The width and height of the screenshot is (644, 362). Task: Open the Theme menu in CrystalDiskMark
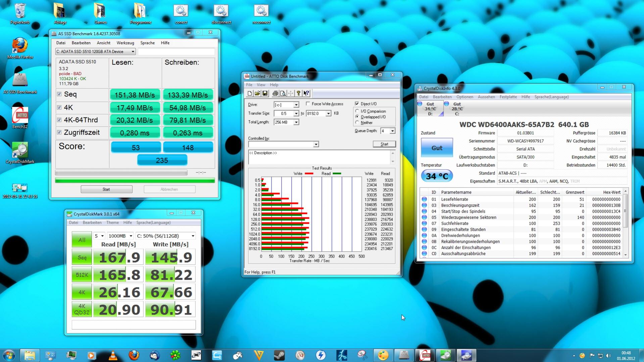coord(112,222)
